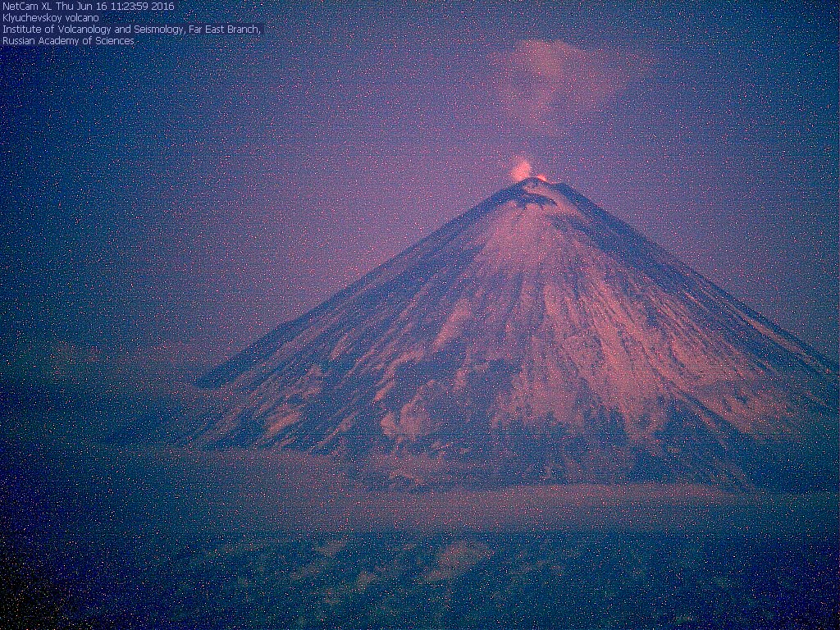
Task: Click the 'Klyuchevskoy volcano' caption text
Action: tap(50, 18)
